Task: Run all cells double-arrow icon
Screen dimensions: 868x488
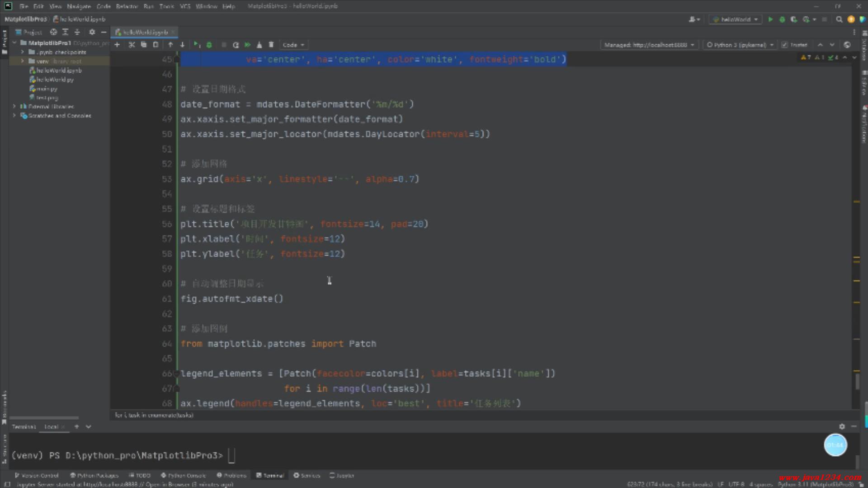Action: point(247,45)
